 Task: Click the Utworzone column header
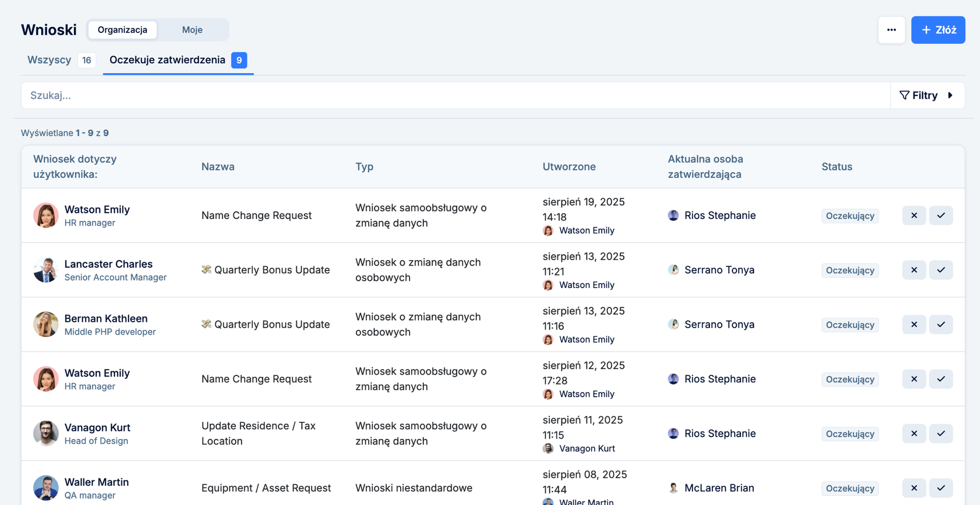569,166
